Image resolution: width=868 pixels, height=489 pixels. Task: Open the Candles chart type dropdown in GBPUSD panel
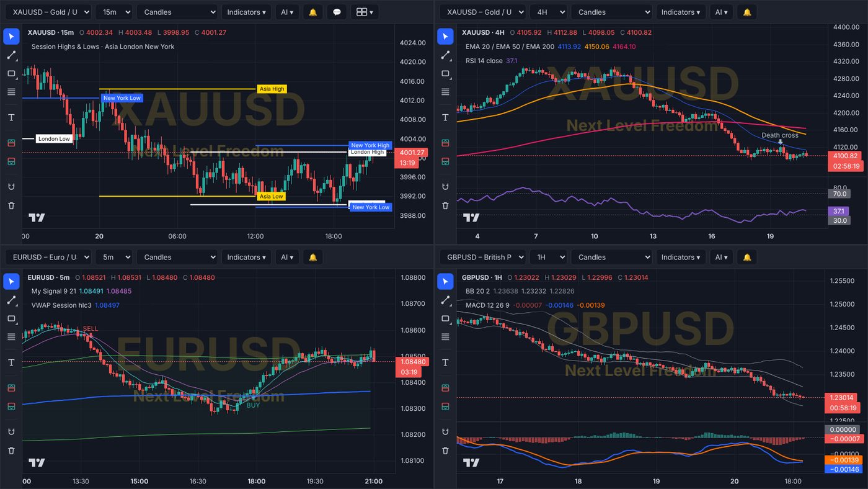[x=612, y=257]
